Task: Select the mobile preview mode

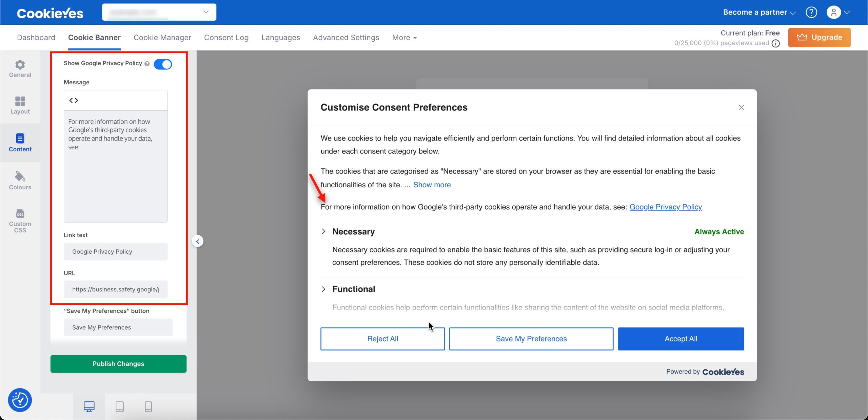Action: (x=148, y=406)
